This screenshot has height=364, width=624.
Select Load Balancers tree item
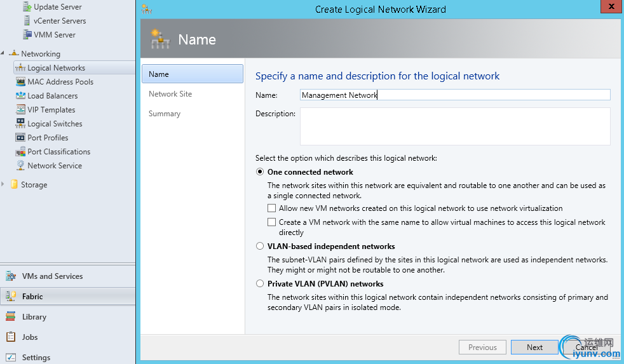point(52,96)
